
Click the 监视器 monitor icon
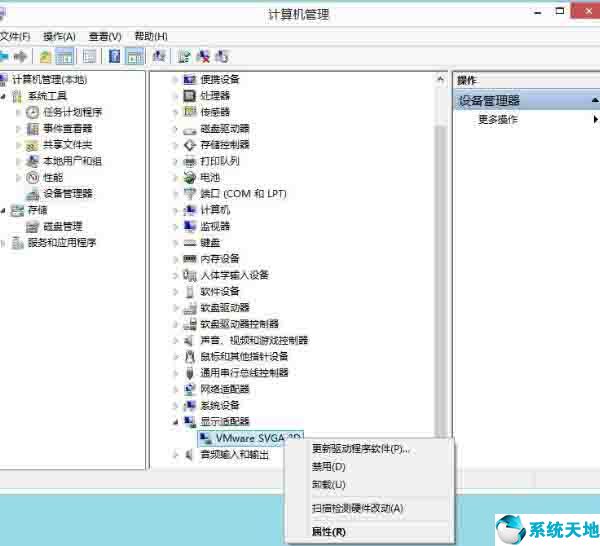click(189, 227)
